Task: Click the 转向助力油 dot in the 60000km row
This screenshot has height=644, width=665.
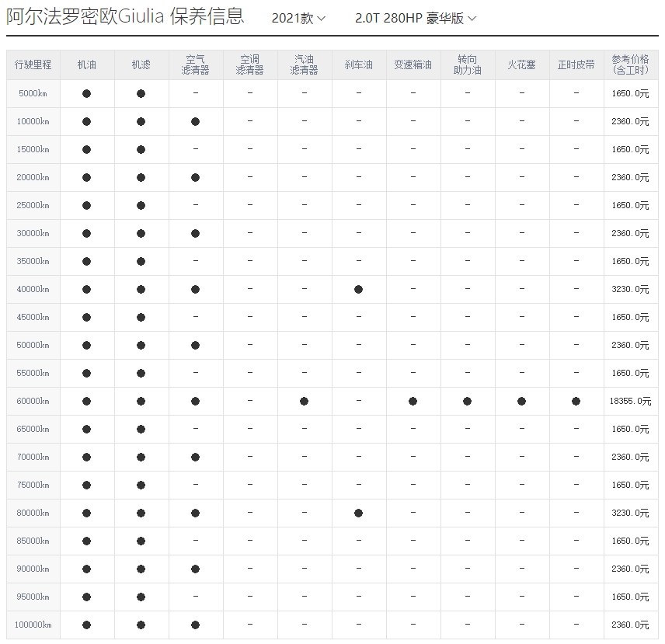Action: 468,402
